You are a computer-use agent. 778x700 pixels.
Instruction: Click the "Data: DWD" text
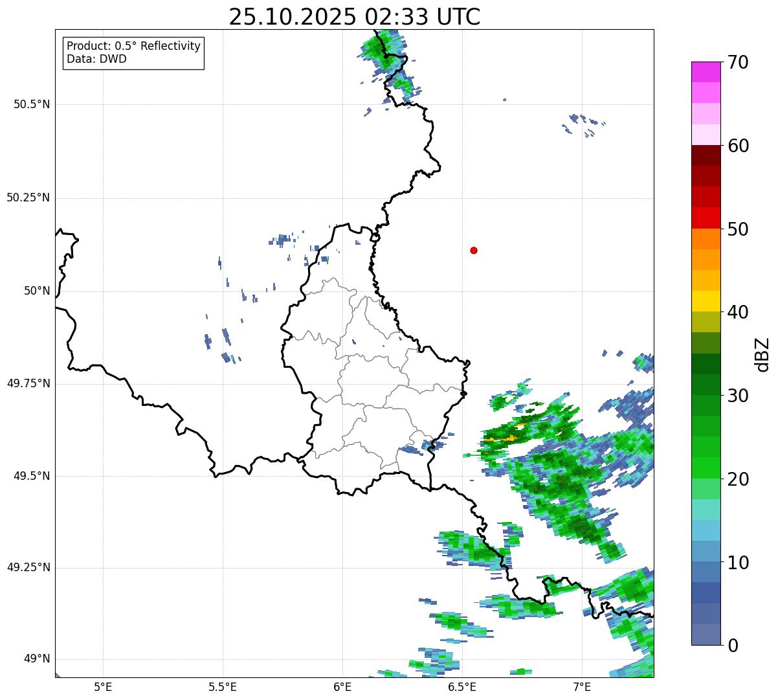(x=96, y=59)
